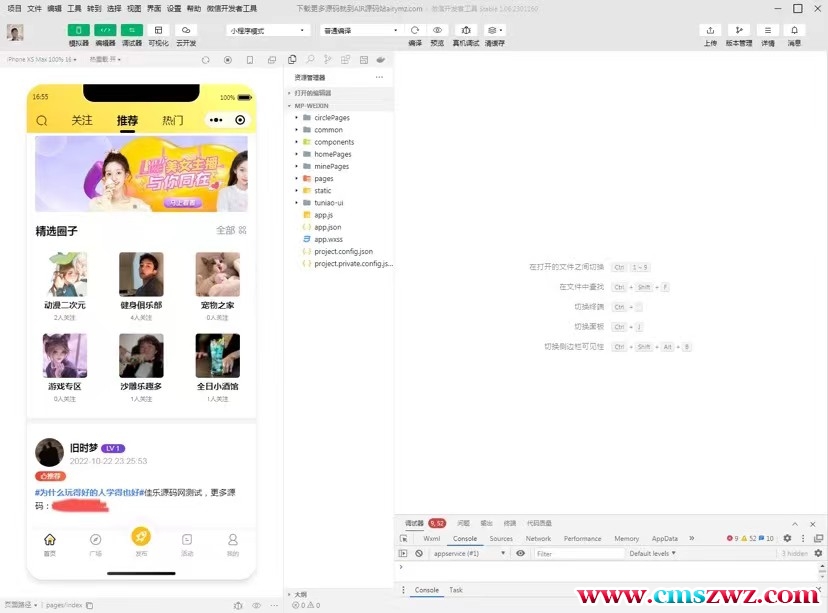Click the 云开发 cloud development icon
The width and height of the screenshot is (828, 613).
186,30
